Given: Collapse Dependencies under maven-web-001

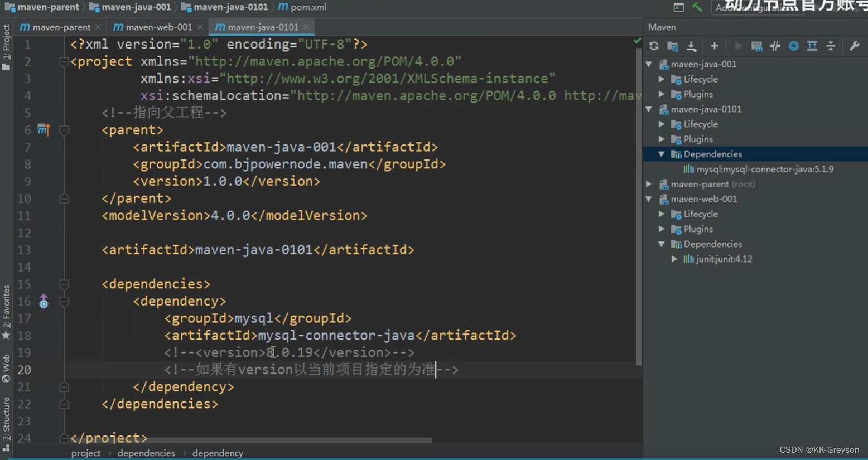Looking at the screenshot, I should click(x=662, y=244).
